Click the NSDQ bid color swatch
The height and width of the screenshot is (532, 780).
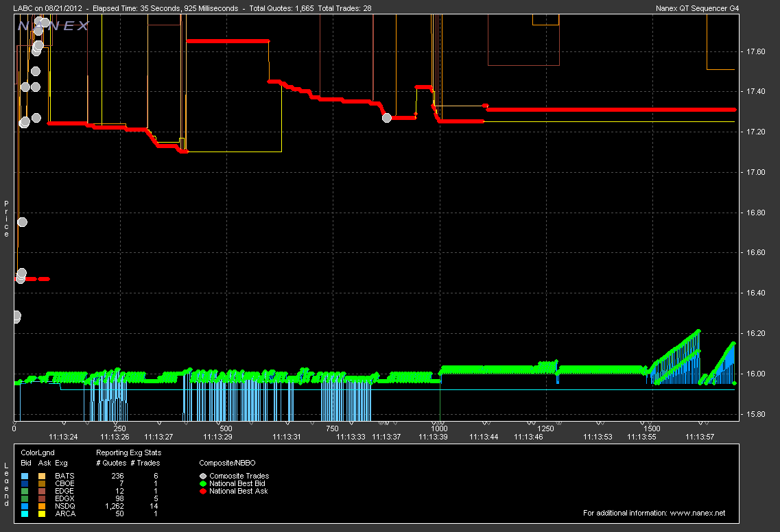tap(25, 506)
